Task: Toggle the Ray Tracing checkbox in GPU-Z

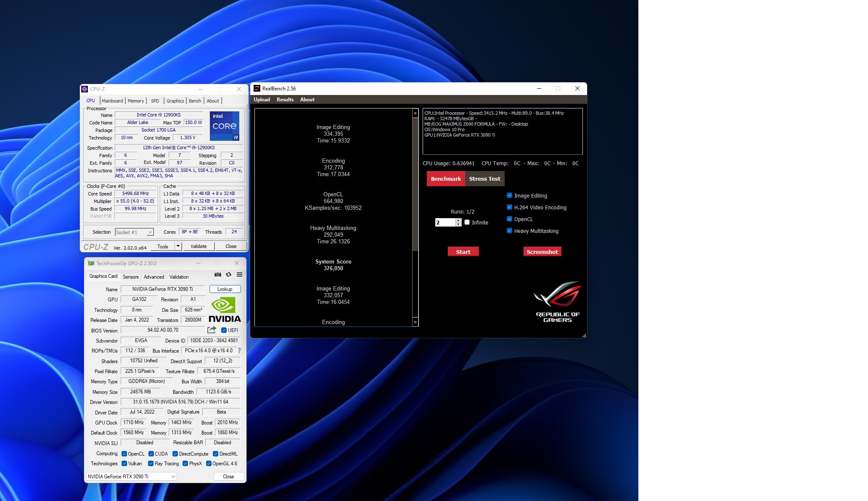Action: pyautogui.click(x=151, y=464)
